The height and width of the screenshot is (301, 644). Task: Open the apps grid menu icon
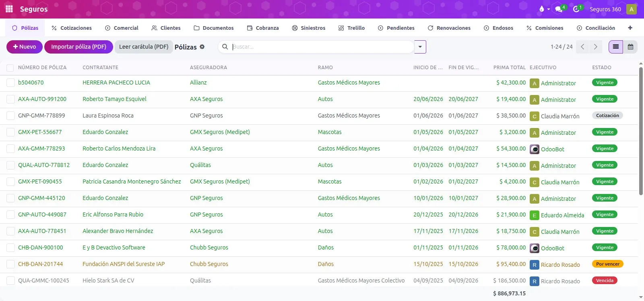(9, 9)
